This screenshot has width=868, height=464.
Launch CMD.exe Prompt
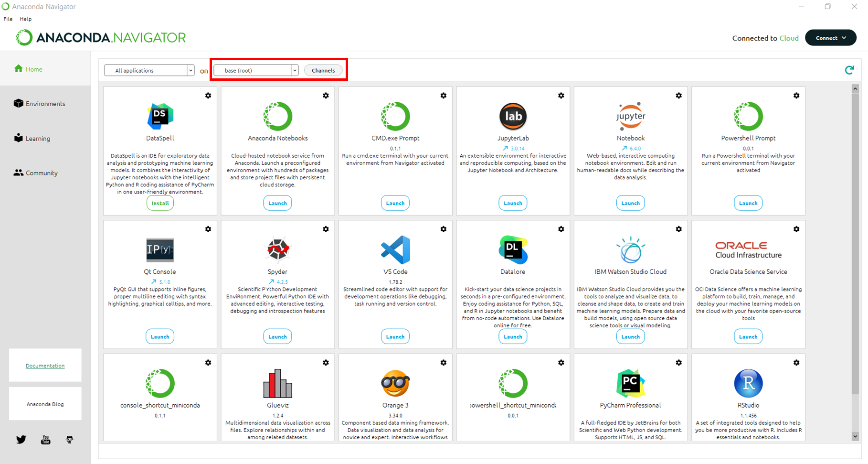[x=395, y=203]
